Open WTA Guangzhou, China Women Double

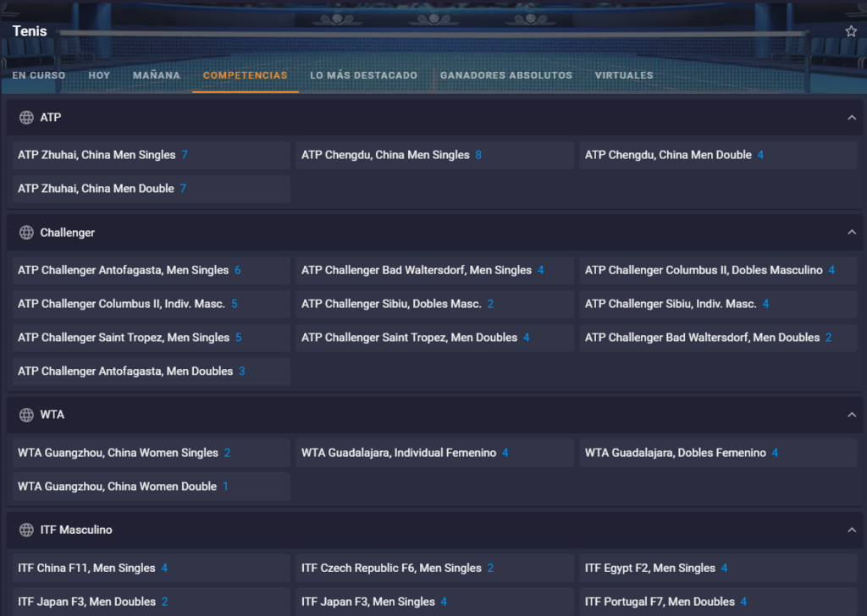(x=151, y=487)
